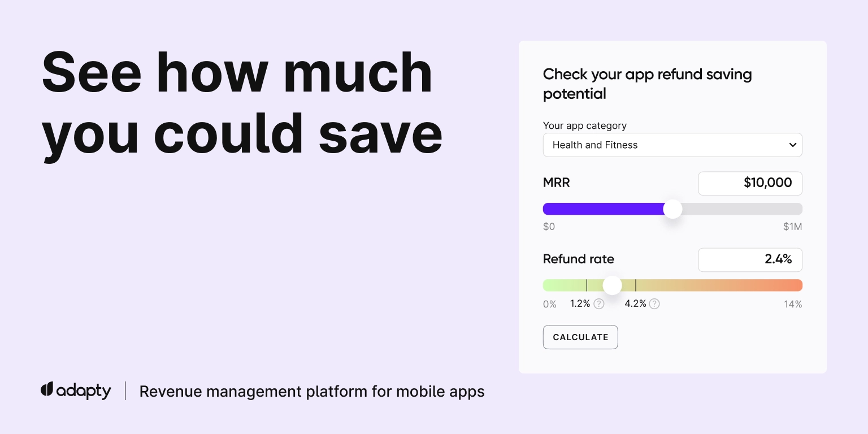The width and height of the screenshot is (868, 434).
Task: Click the 2.4% refund rate input field
Action: (750, 259)
